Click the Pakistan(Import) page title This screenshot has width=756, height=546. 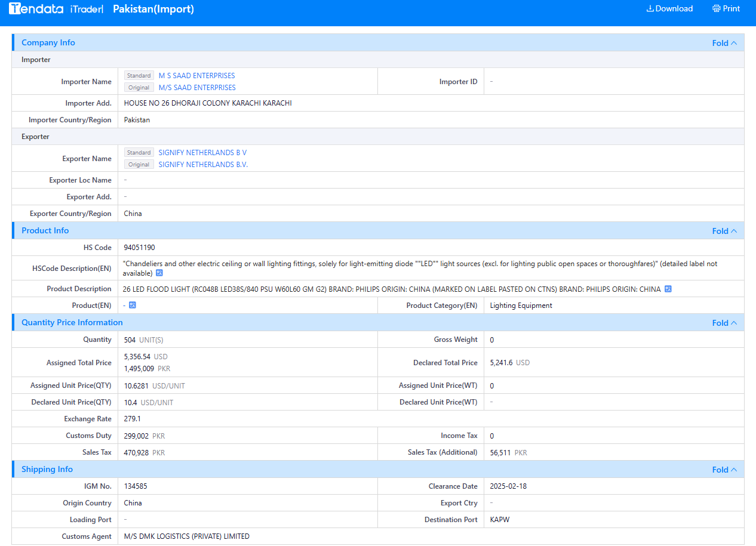pos(153,9)
